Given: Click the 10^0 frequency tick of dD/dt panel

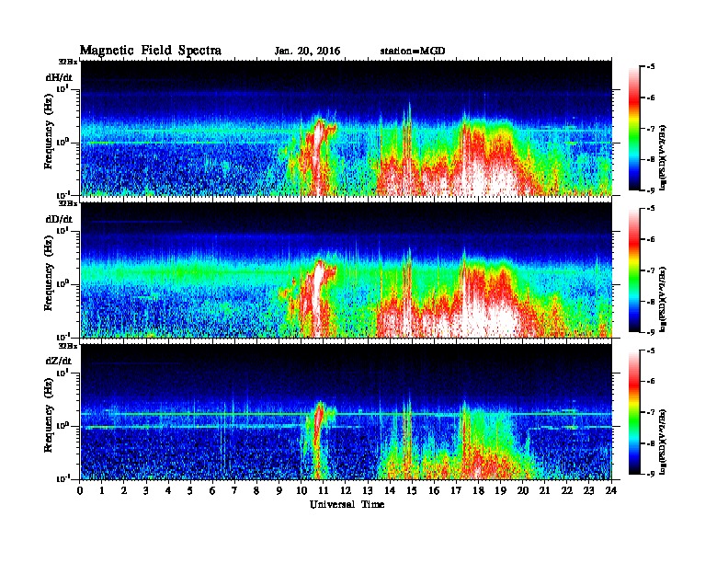Looking at the screenshot, I should 63,283.
